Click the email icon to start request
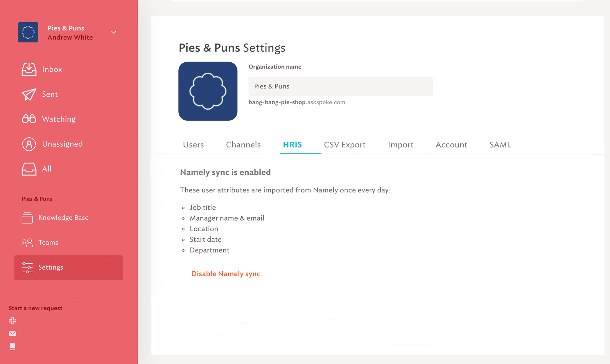This screenshot has height=364, width=610. click(12, 334)
